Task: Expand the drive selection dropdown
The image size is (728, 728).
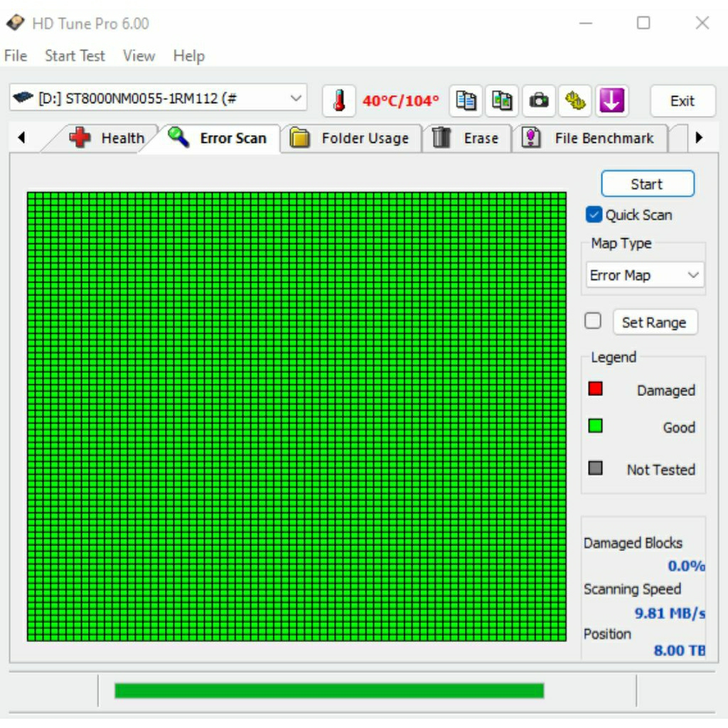Action: pyautogui.click(x=296, y=99)
